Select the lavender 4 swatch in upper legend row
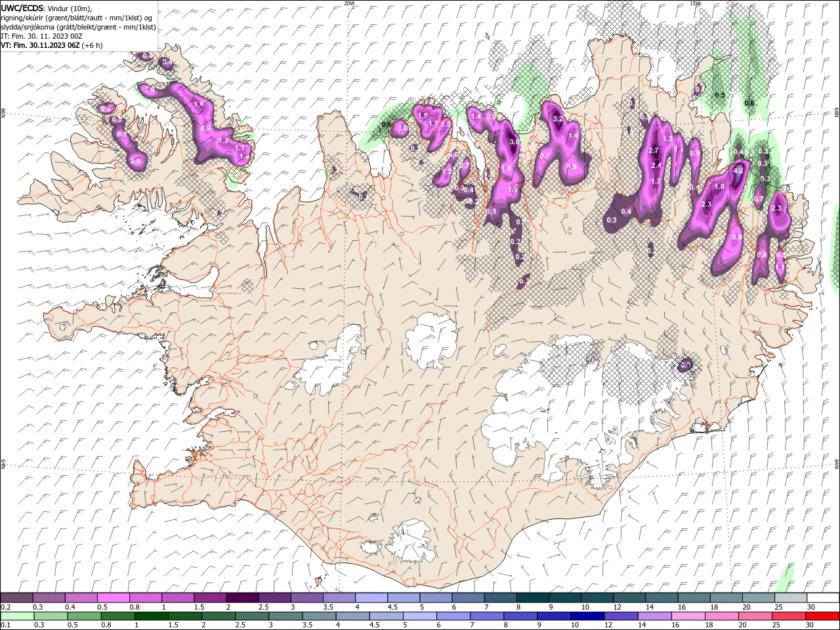Viewport: 840px width, 630px height. pyautogui.click(x=371, y=598)
